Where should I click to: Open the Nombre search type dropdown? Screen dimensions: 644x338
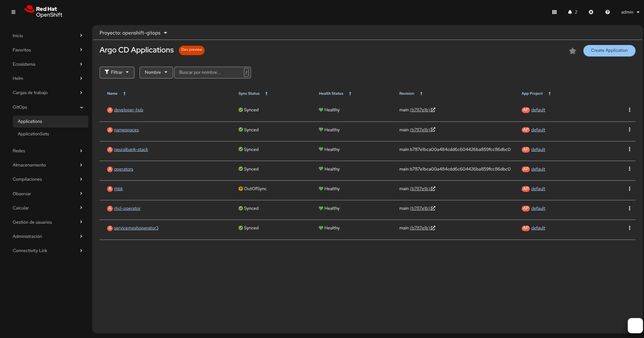[x=156, y=72]
